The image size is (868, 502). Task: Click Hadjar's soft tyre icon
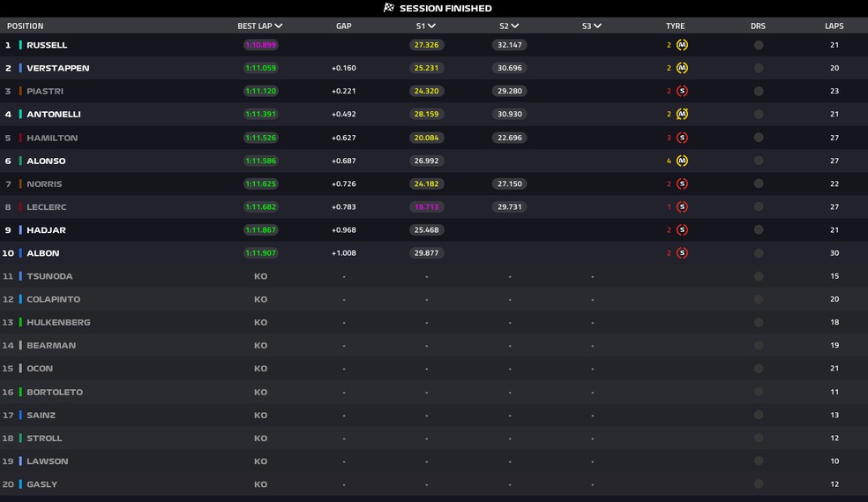pyautogui.click(x=682, y=229)
